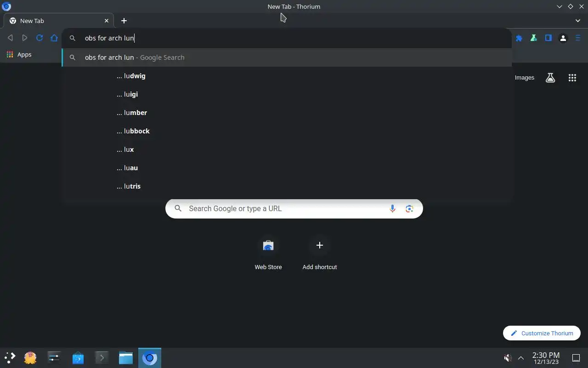Launch the Konsole terminal taskbar icon
588x368 pixels.
[102, 357]
